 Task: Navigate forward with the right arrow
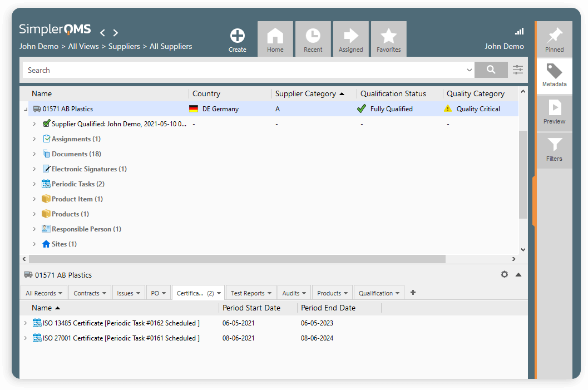[x=116, y=33]
